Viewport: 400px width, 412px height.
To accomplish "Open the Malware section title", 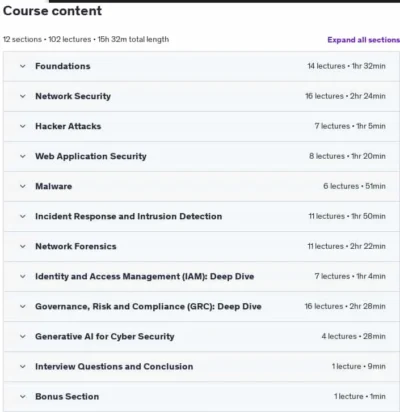I will [x=54, y=186].
